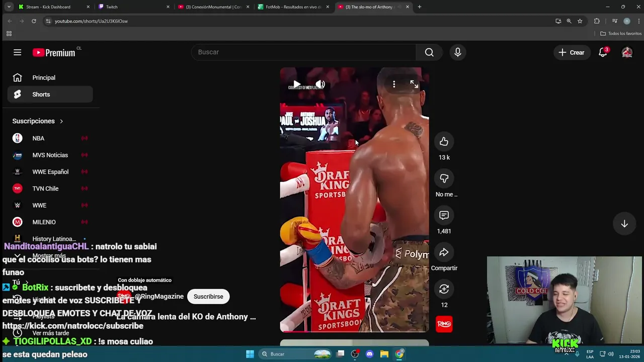Click the address bar URL
The width and height of the screenshot is (644, 362).
91,21
